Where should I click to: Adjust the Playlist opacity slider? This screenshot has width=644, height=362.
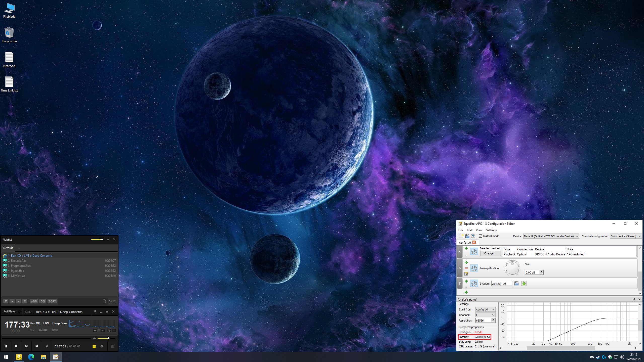(97, 240)
